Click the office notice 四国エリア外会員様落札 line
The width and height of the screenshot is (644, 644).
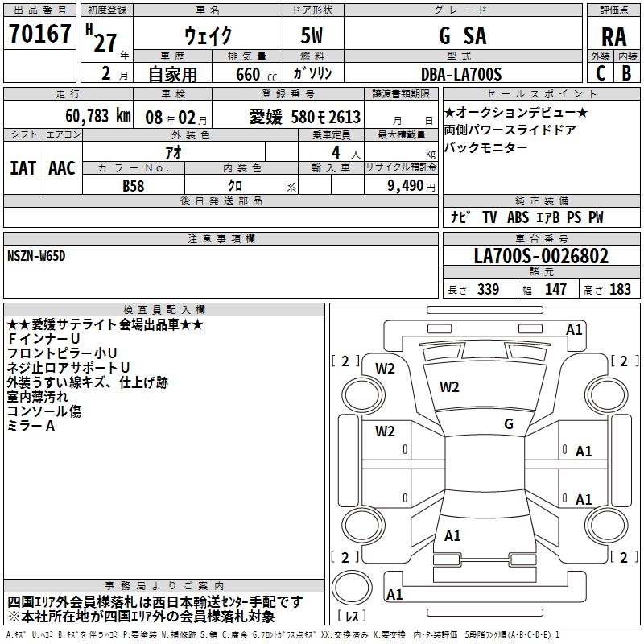(x=155, y=602)
